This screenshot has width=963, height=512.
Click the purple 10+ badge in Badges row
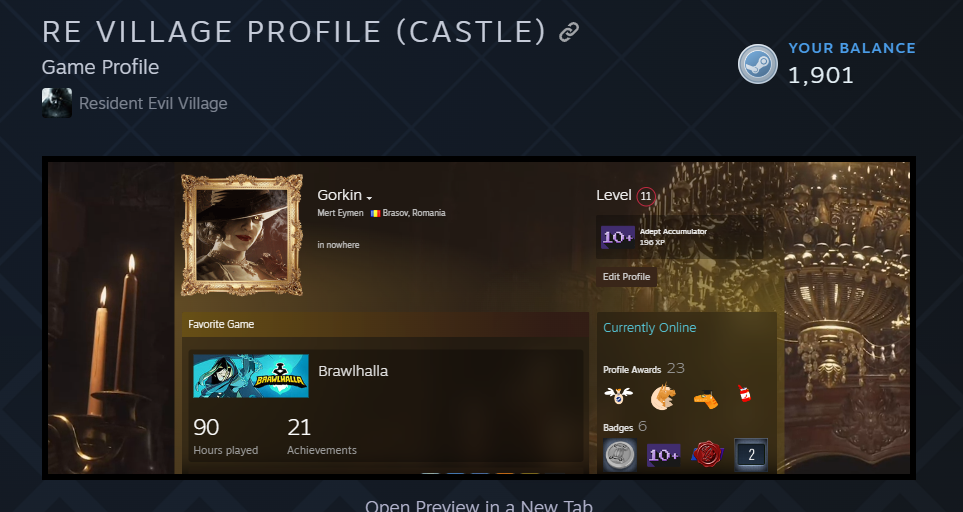(x=663, y=455)
